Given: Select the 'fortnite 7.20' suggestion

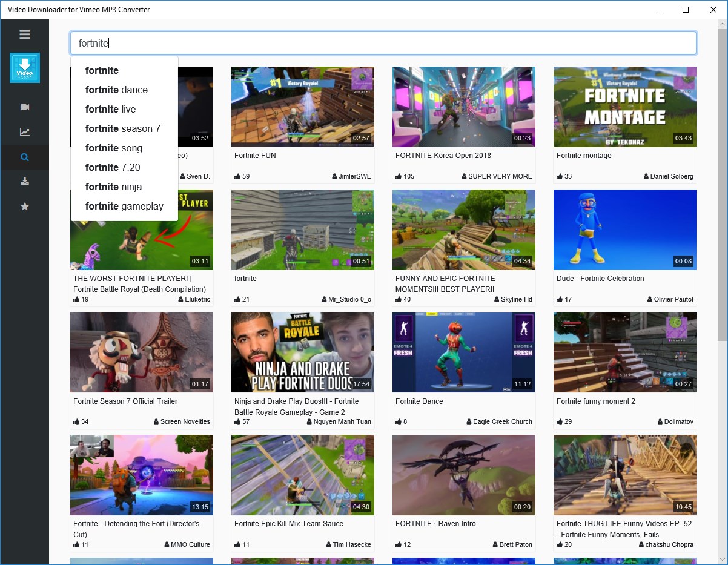Looking at the screenshot, I should point(125,167).
